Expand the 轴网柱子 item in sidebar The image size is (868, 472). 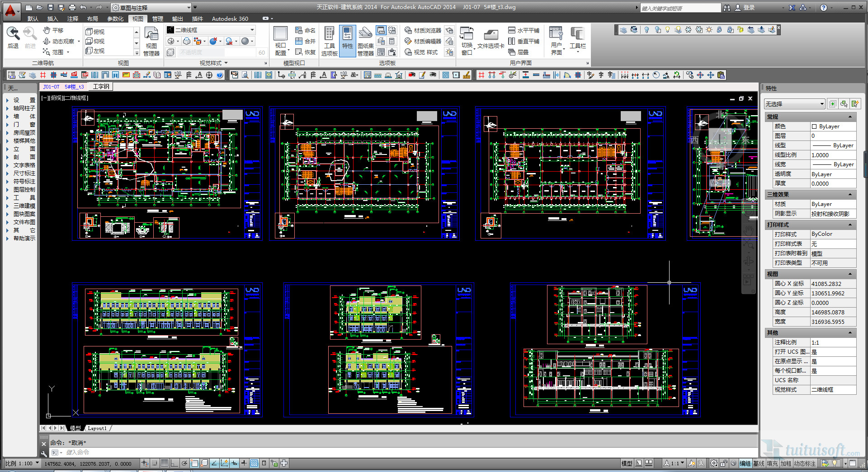24,108
